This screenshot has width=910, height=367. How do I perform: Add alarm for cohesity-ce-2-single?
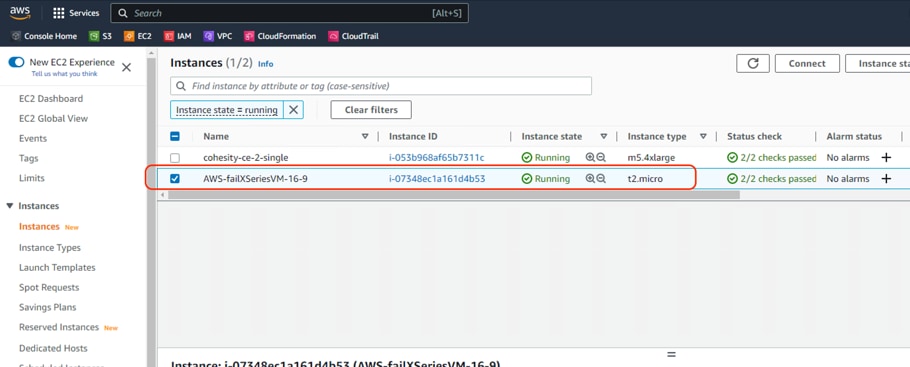point(886,157)
